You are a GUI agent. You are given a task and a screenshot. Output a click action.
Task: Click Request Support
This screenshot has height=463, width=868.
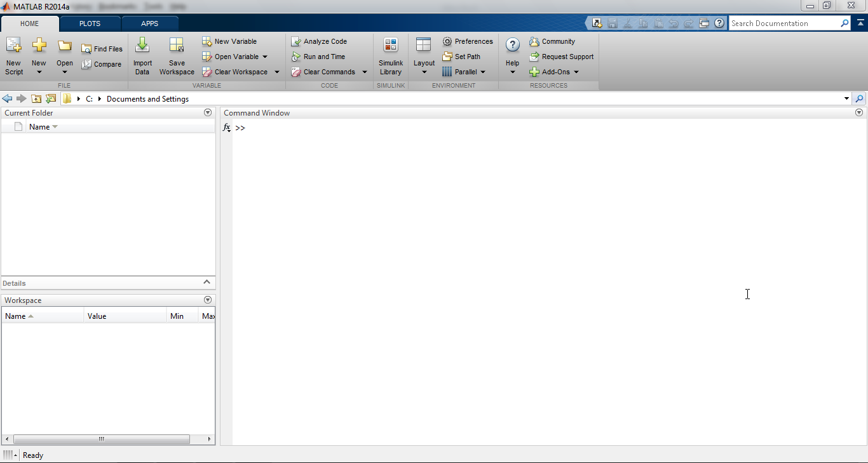(x=562, y=57)
